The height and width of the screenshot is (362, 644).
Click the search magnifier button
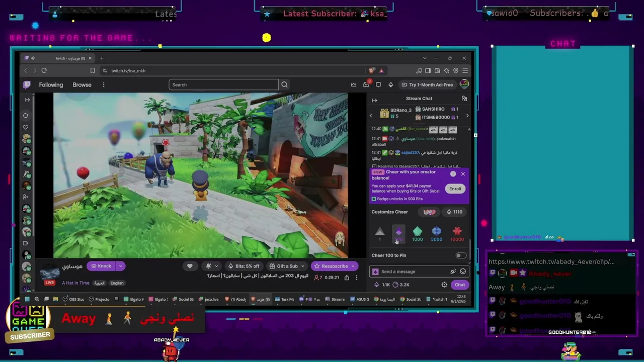[x=284, y=84]
